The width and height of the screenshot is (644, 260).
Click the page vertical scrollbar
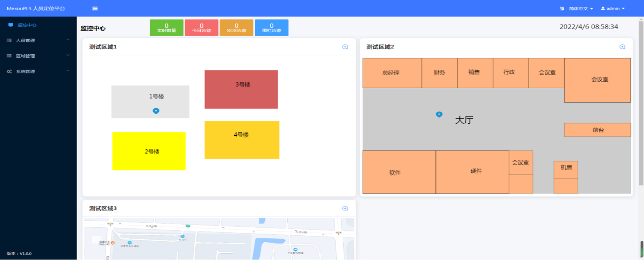641,102
